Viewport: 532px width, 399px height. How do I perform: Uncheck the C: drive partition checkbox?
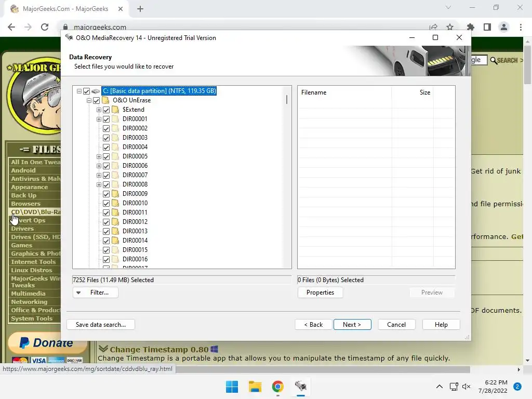[x=87, y=91]
